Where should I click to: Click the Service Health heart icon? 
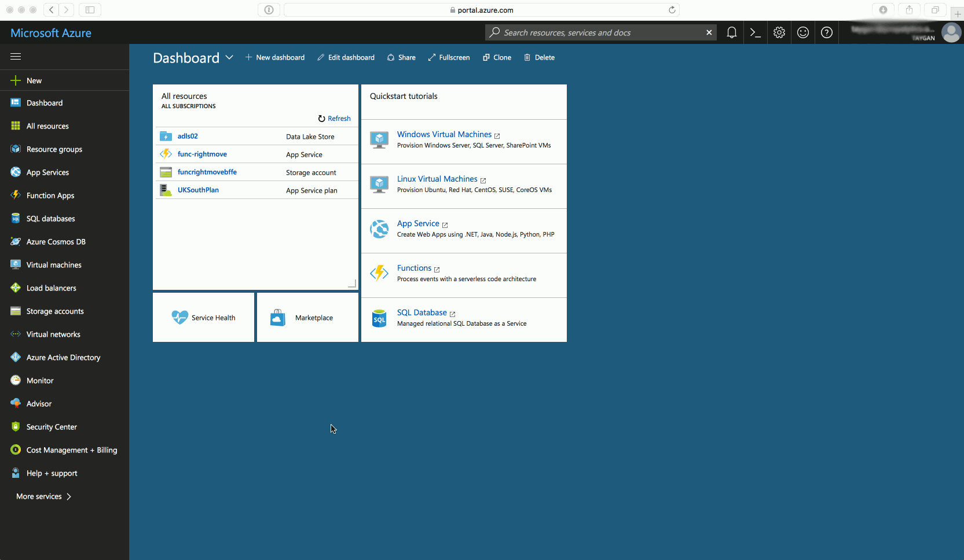[x=179, y=317]
